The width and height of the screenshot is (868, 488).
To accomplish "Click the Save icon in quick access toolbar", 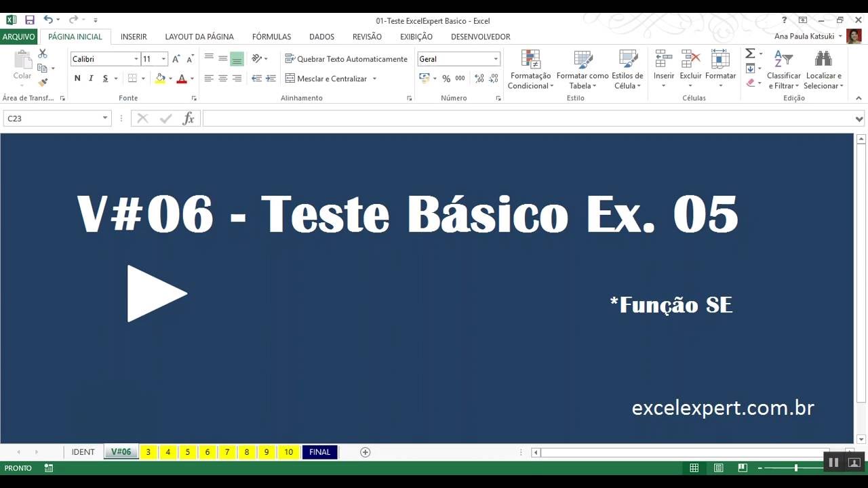I will coord(29,20).
